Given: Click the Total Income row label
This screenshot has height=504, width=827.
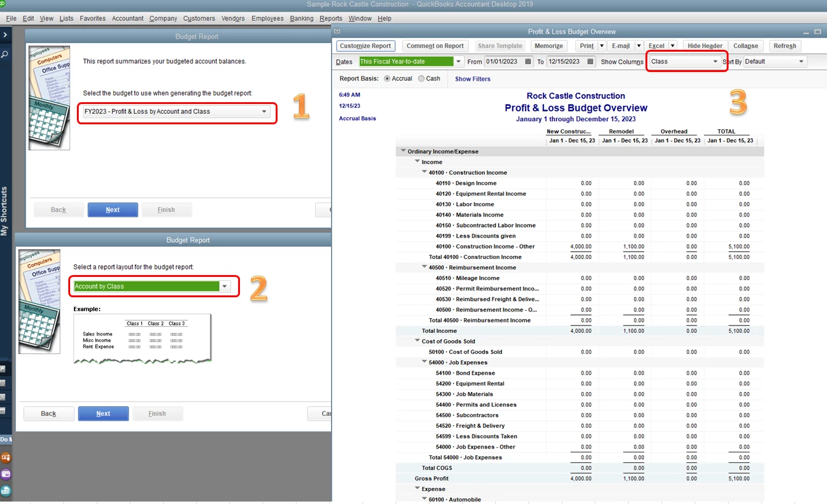Looking at the screenshot, I should 439,331.
